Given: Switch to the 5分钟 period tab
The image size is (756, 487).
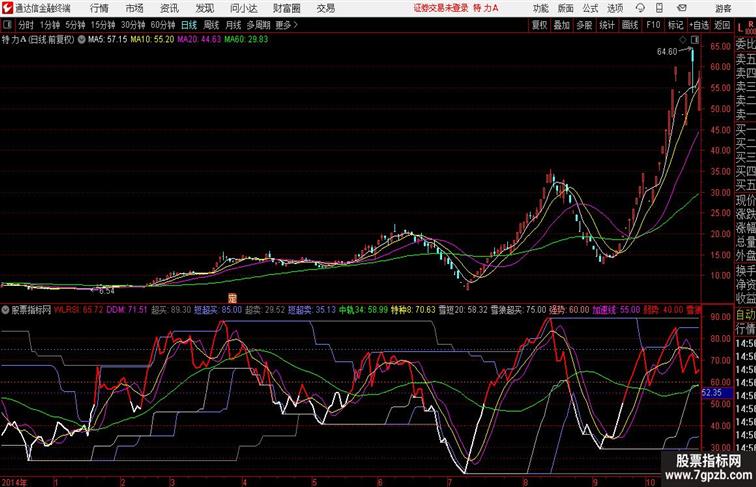Looking at the screenshot, I should click(x=75, y=25).
